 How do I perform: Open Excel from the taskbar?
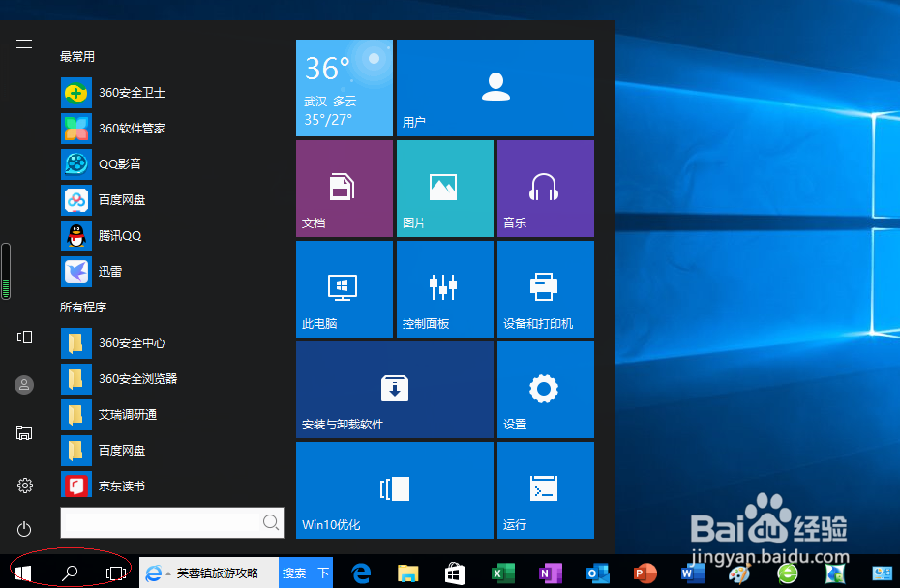point(502,573)
